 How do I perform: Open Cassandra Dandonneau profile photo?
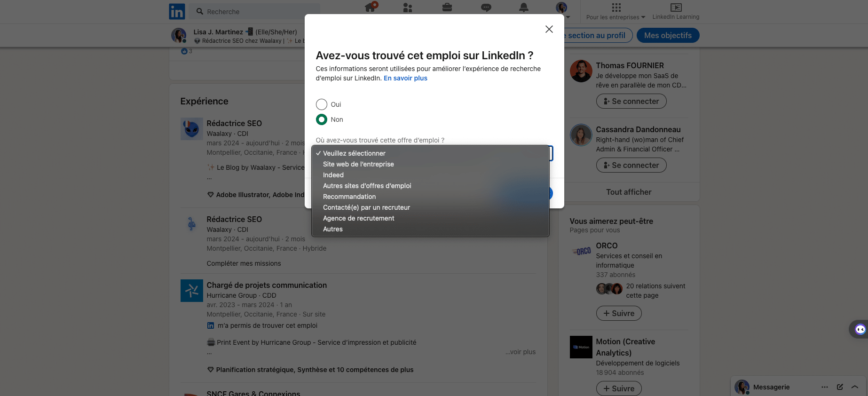pos(581,135)
